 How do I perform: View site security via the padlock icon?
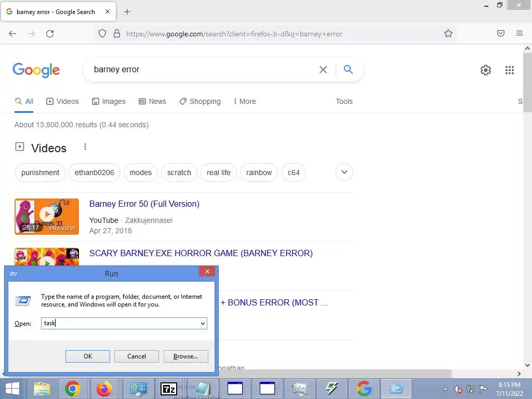pyautogui.click(x=117, y=34)
